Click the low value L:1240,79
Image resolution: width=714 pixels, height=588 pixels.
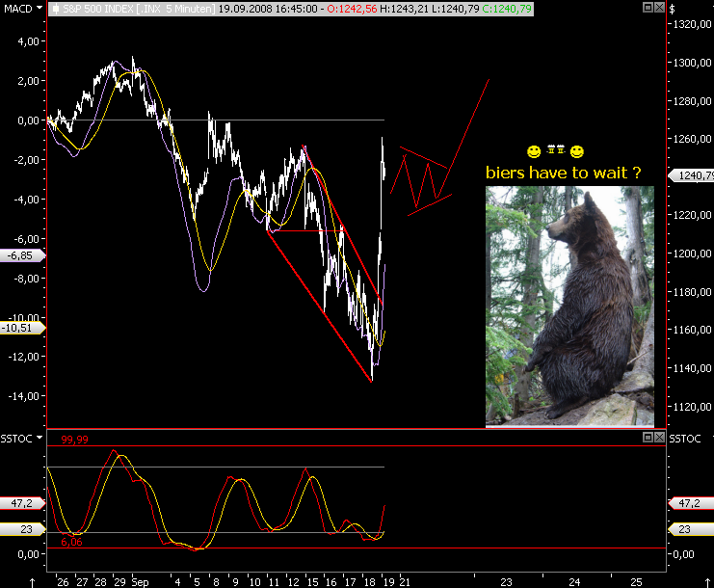coord(455,9)
